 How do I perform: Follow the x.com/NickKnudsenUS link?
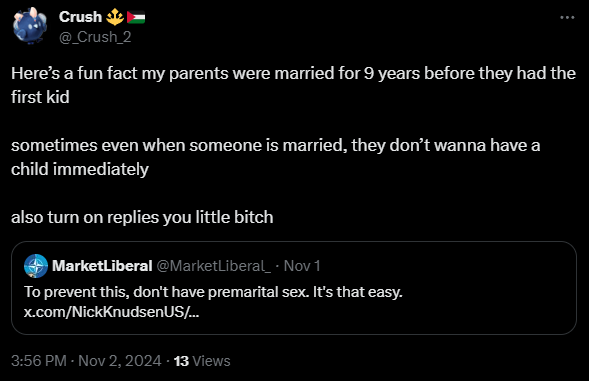(112, 311)
